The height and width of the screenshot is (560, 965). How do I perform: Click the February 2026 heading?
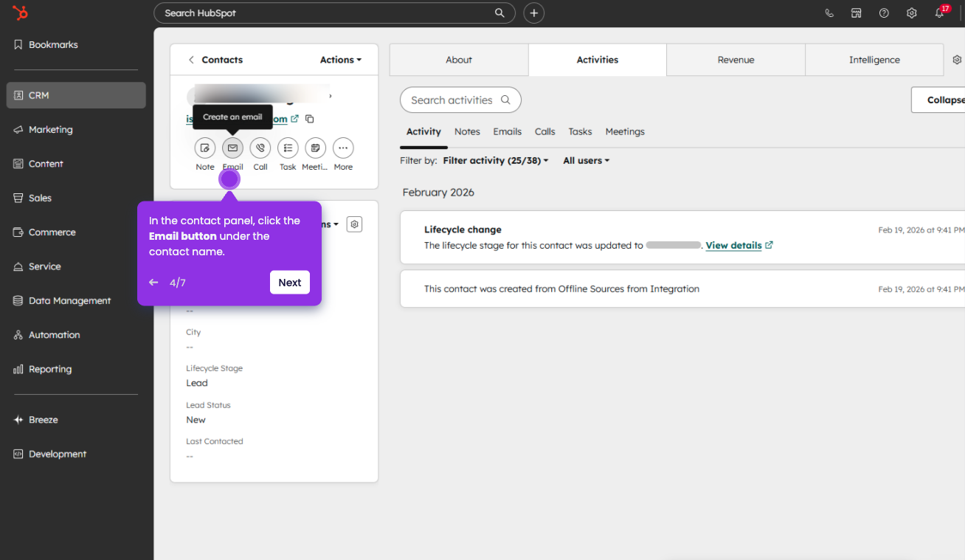pyautogui.click(x=438, y=193)
